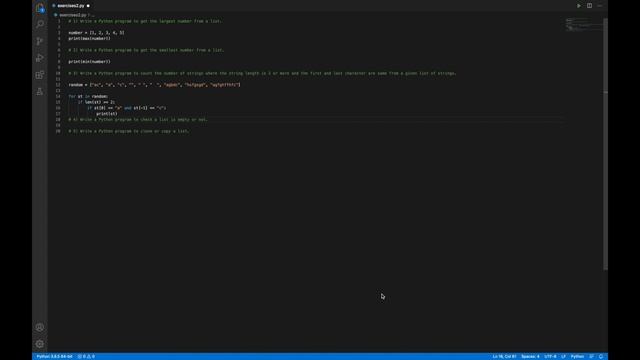Click the empty list check comment on line 18
Screen dimensions: 640x360
[138, 120]
